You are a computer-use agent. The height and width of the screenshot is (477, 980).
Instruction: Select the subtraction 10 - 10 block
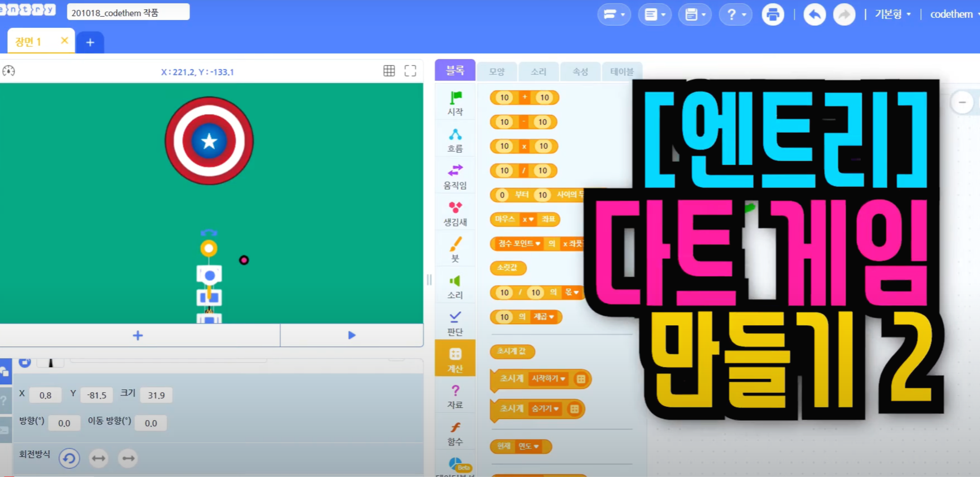tap(523, 122)
